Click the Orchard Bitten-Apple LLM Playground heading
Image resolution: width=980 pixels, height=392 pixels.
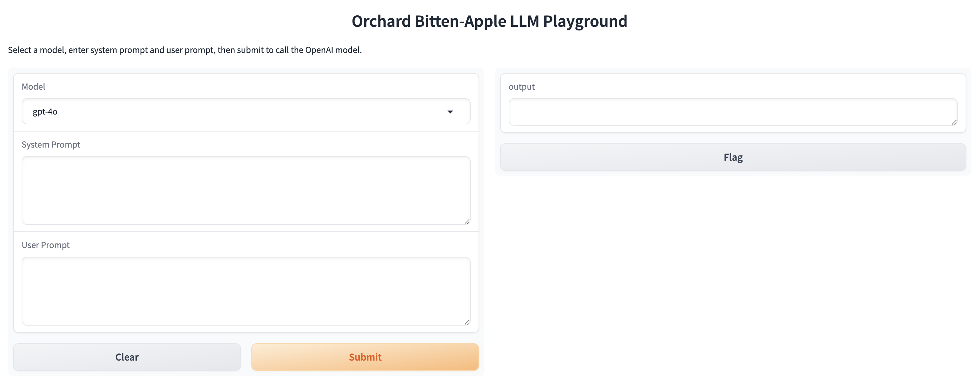(x=489, y=21)
